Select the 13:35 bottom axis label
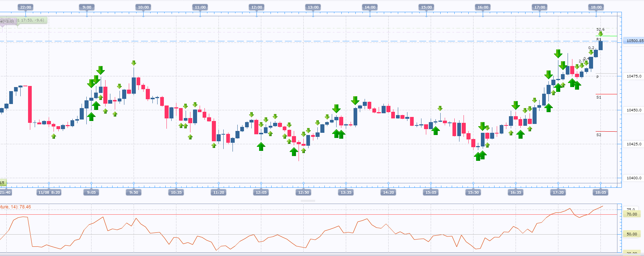 (x=346, y=192)
